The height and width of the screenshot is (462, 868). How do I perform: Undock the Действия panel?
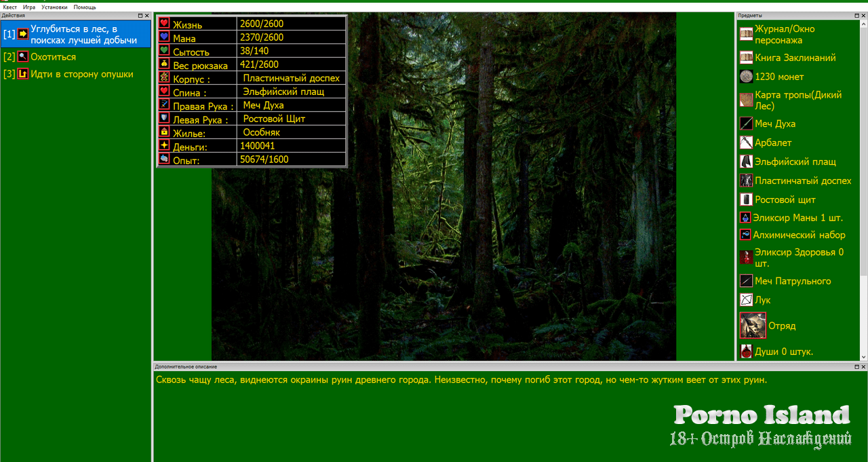pyautogui.click(x=140, y=16)
